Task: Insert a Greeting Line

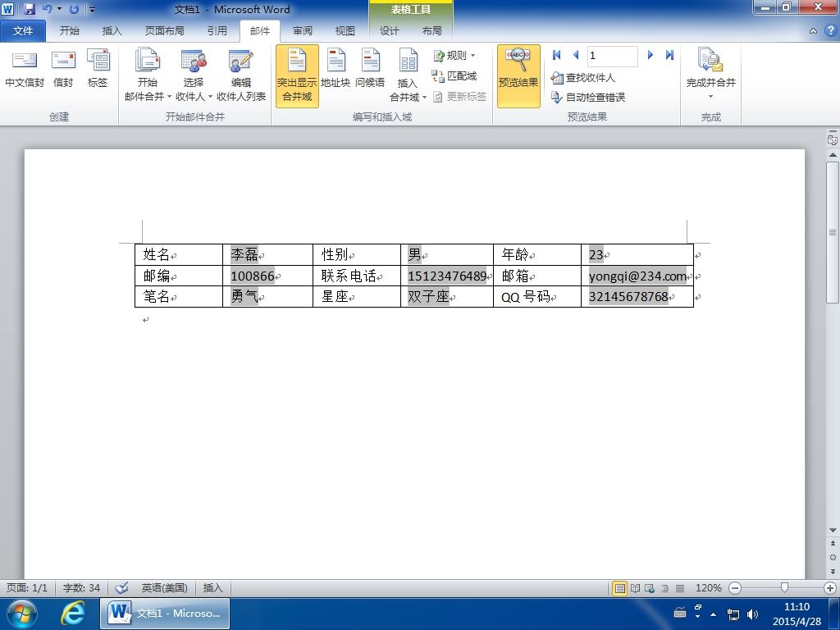Action: coord(370,70)
